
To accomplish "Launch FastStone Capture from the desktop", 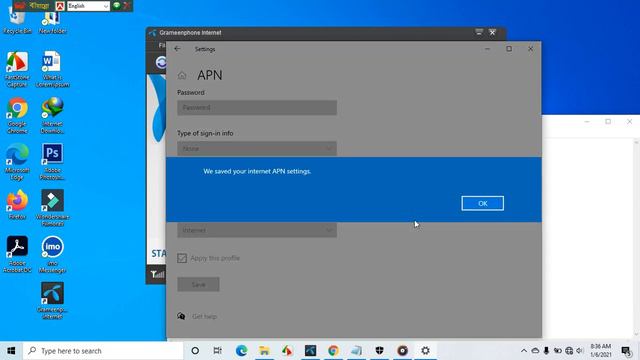I will (x=17, y=69).
